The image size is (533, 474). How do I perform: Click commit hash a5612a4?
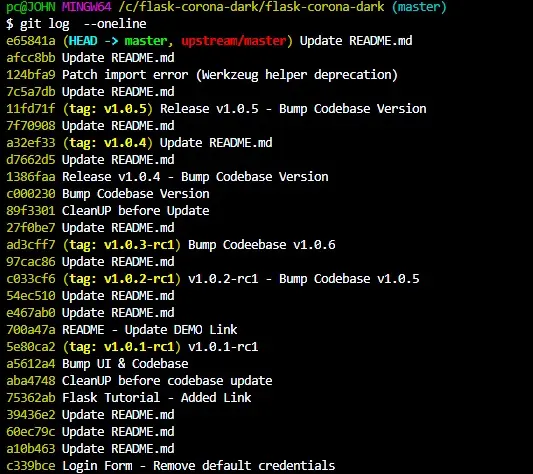pos(31,364)
